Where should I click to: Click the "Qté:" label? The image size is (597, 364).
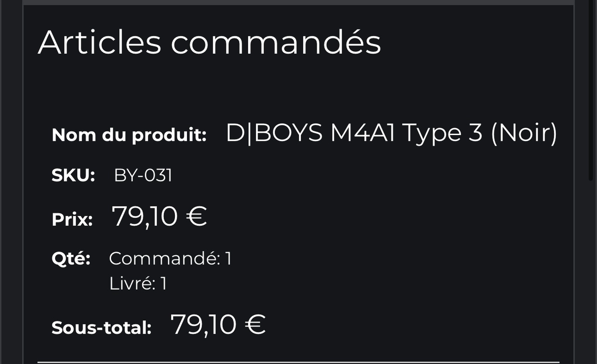[71, 258]
